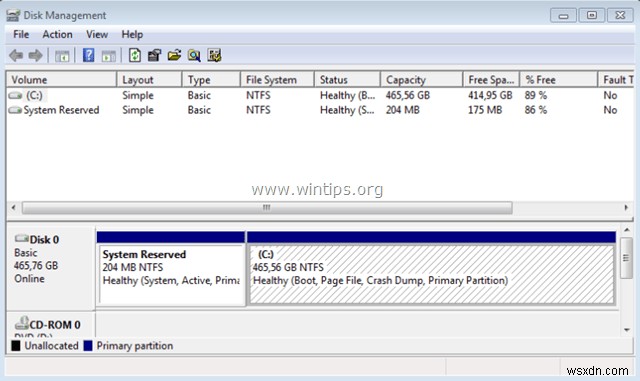Click the disk pane scroll down arrow

[x=627, y=330]
